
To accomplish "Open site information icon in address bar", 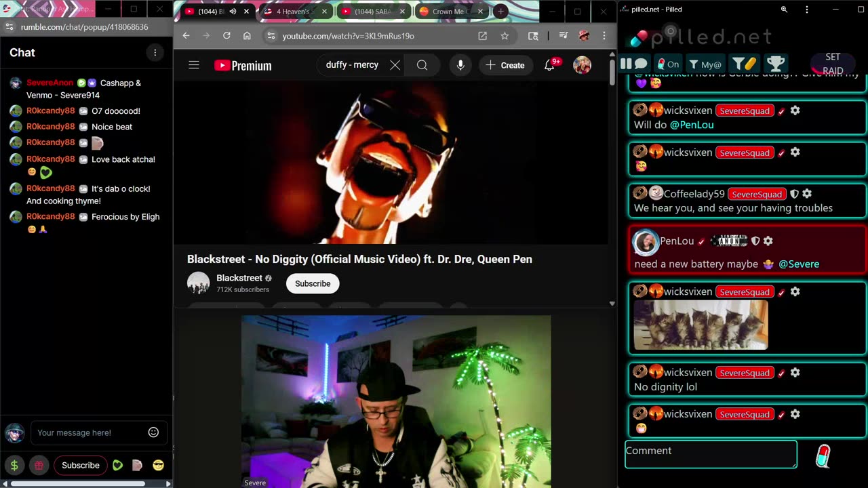I will point(271,36).
